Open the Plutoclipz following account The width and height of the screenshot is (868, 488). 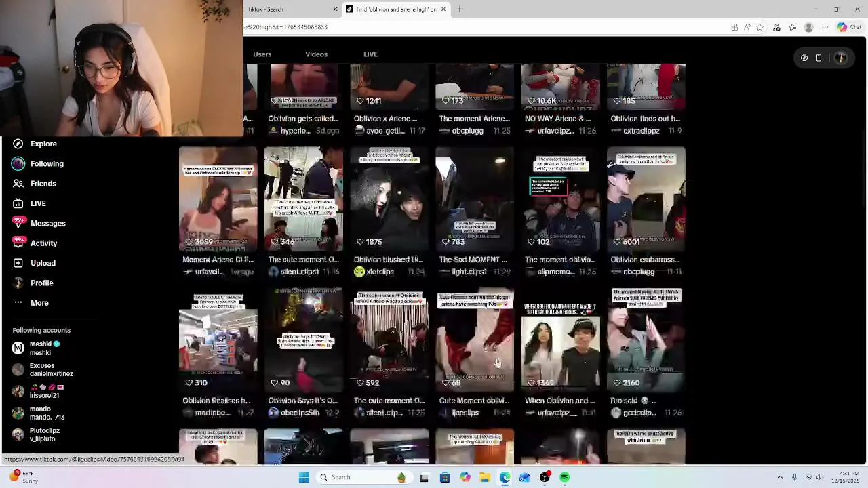pos(36,435)
